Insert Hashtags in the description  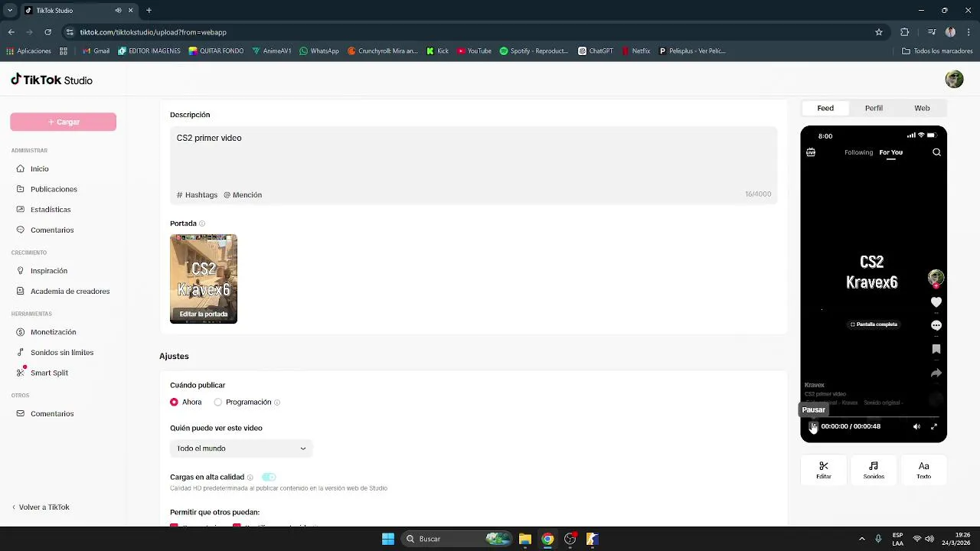point(197,195)
